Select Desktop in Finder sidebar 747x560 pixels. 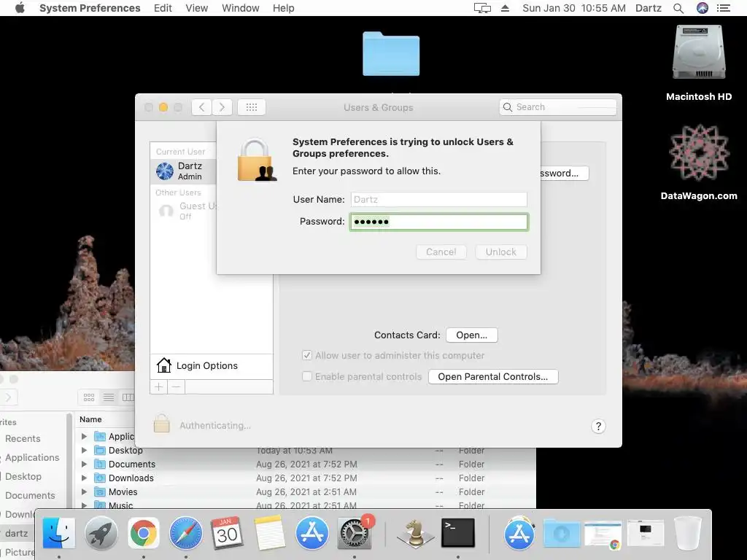point(23,476)
